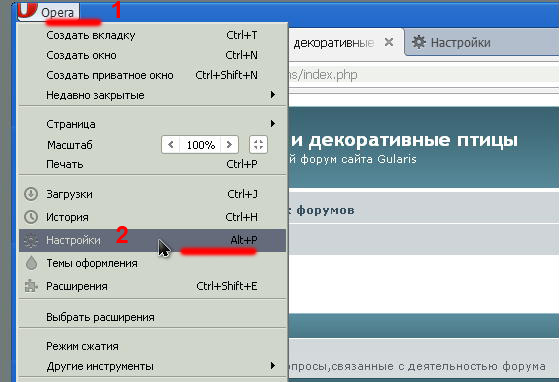
Task: Expand the Страница submenu
Action: [x=153, y=124]
